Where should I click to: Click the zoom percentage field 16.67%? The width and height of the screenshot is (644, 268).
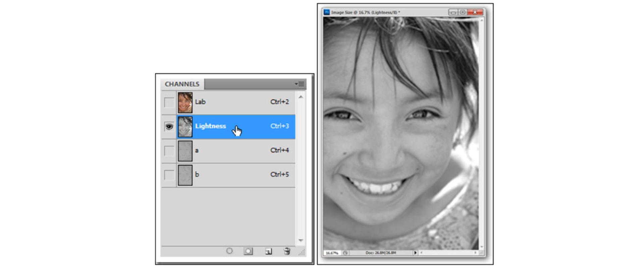point(332,253)
